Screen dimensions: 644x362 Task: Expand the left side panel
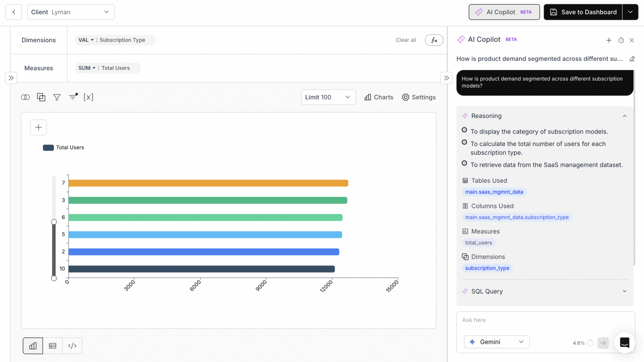(11, 78)
